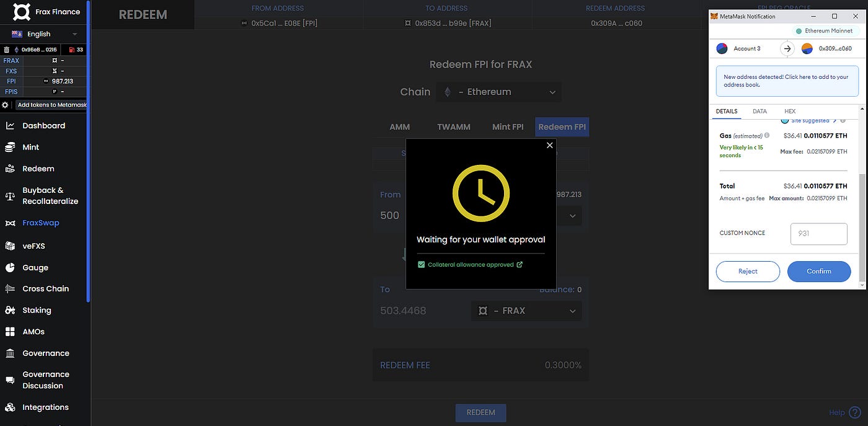Screen dimensions: 868x426
Task: Click the red gas pump icon
Action: 72,50
